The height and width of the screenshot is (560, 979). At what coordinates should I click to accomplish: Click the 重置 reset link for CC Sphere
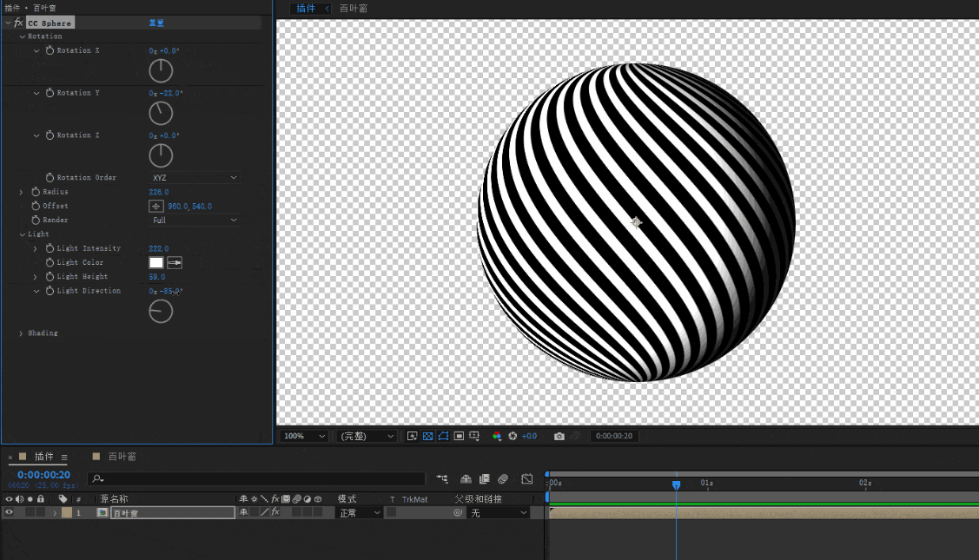pyautogui.click(x=156, y=23)
